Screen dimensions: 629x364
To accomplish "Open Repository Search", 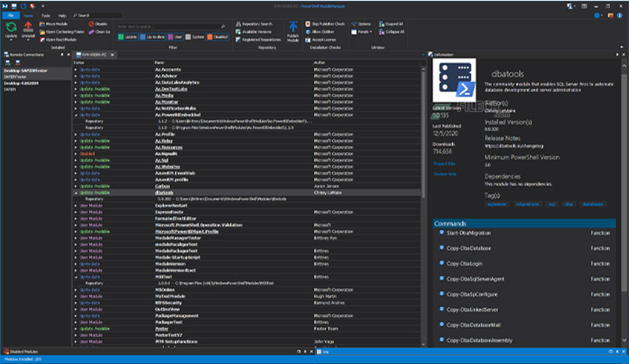I will click(x=254, y=24).
